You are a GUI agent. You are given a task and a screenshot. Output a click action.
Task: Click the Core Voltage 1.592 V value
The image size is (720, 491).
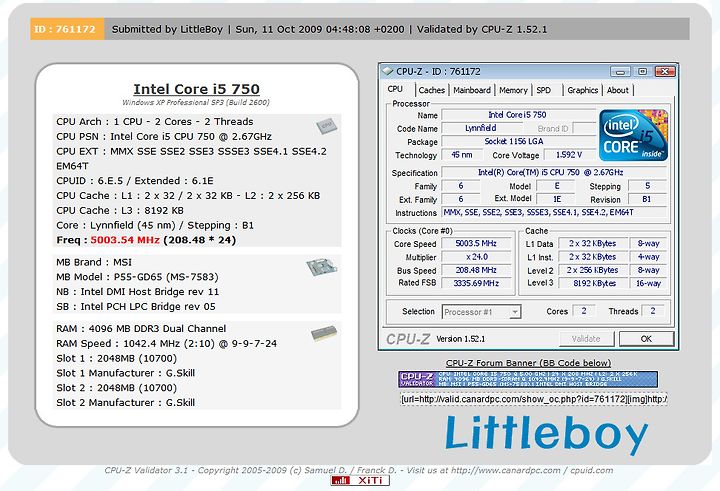pos(569,155)
